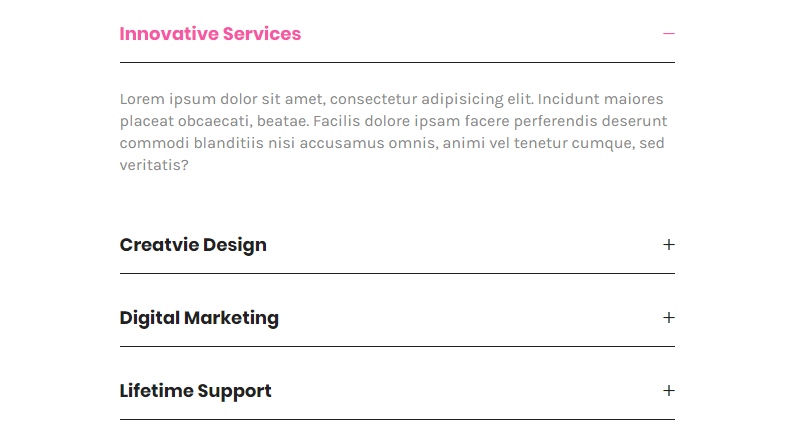
Task: Expand the Creatvie Design accordion title
Action: (x=193, y=245)
